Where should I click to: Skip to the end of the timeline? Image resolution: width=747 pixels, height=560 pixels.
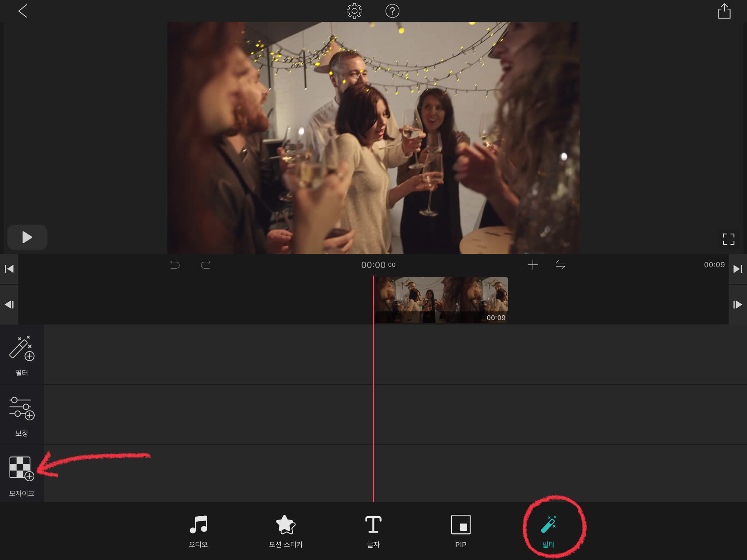[738, 269]
